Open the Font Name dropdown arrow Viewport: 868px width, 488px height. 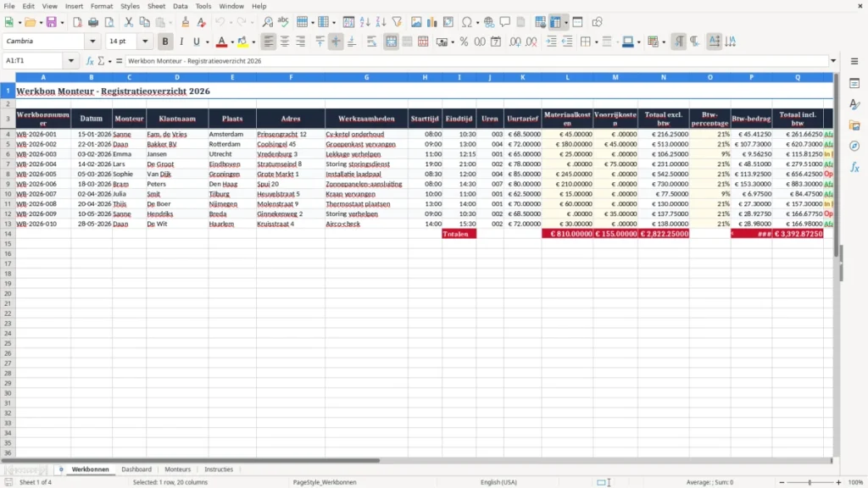(92, 42)
